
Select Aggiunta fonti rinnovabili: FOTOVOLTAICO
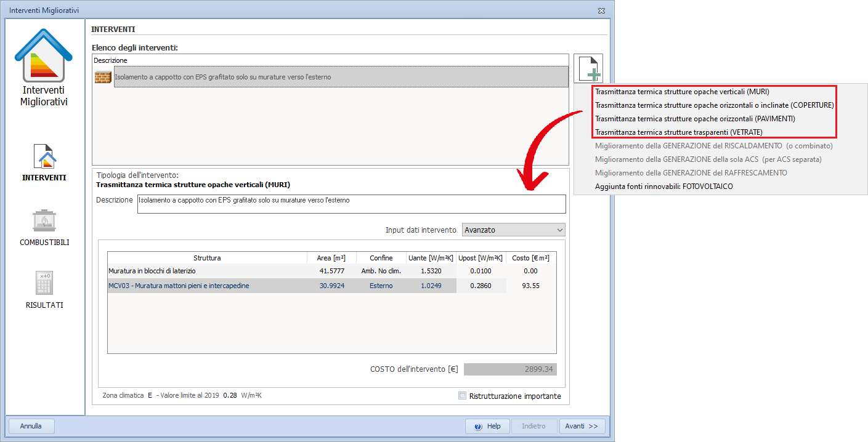664,187
